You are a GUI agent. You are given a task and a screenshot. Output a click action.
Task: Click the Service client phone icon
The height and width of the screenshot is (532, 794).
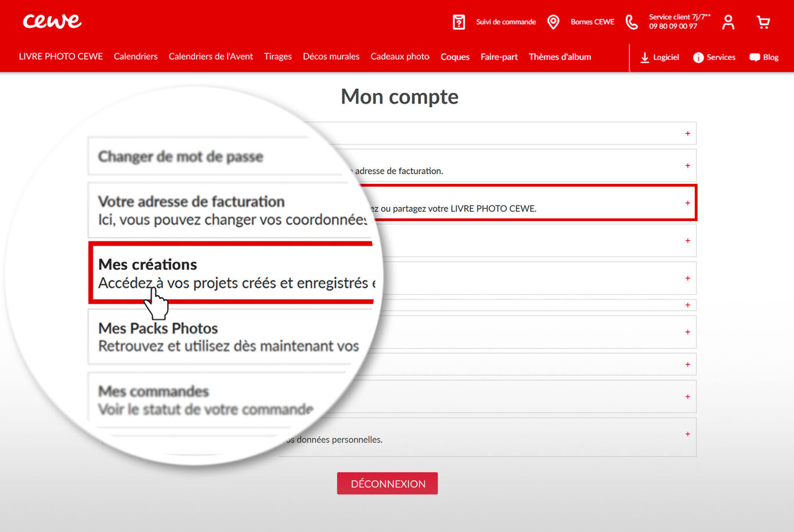pyautogui.click(x=631, y=21)
